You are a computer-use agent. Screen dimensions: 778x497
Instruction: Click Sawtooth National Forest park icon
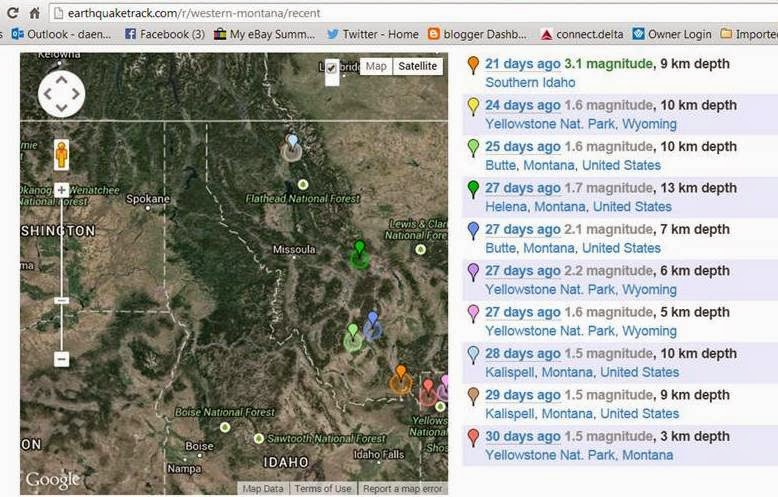pos(259,438)
